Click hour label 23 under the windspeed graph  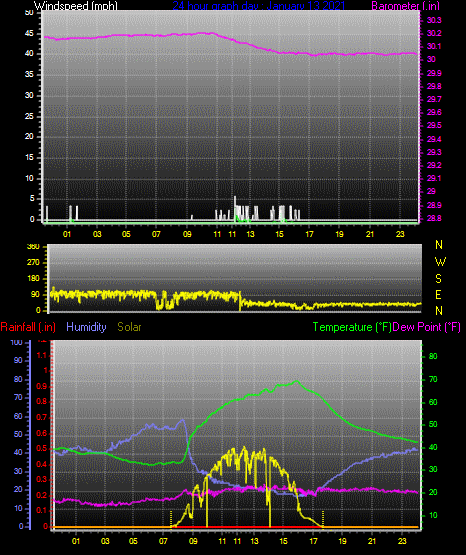pyautogui.click(x=400, y=234)
